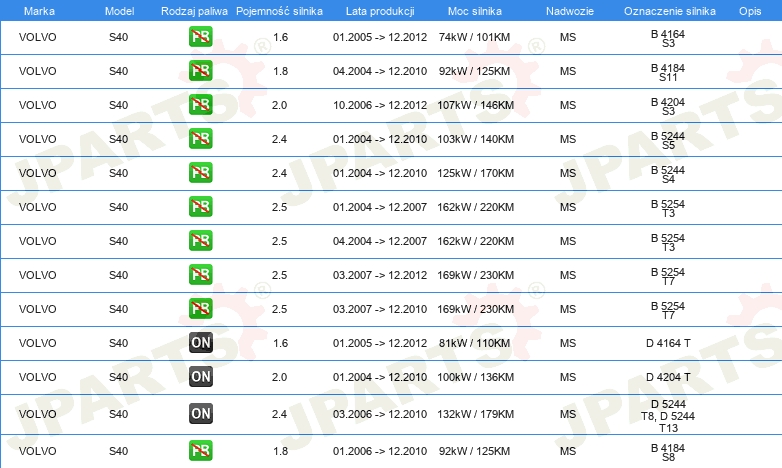Select the 04.2004 -> 12.2007 production years cell
The height and width of the screenshot is (468, 782).
click(x=380, y=240)
